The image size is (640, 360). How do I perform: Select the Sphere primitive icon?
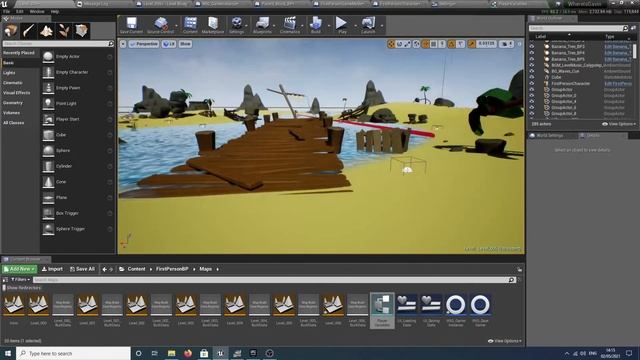click(48, 151)
